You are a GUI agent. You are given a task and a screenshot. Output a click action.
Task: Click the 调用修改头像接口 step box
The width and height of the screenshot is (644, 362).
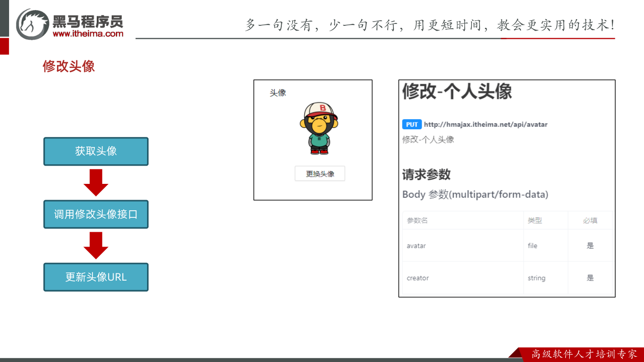click(96, 214)
